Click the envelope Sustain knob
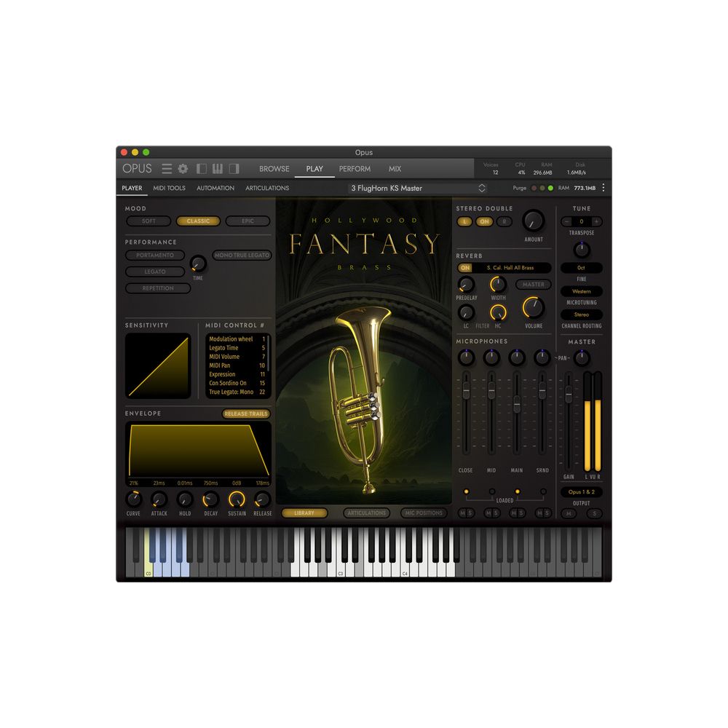This screenshot has width=728, height=728. tap(237, 499)
